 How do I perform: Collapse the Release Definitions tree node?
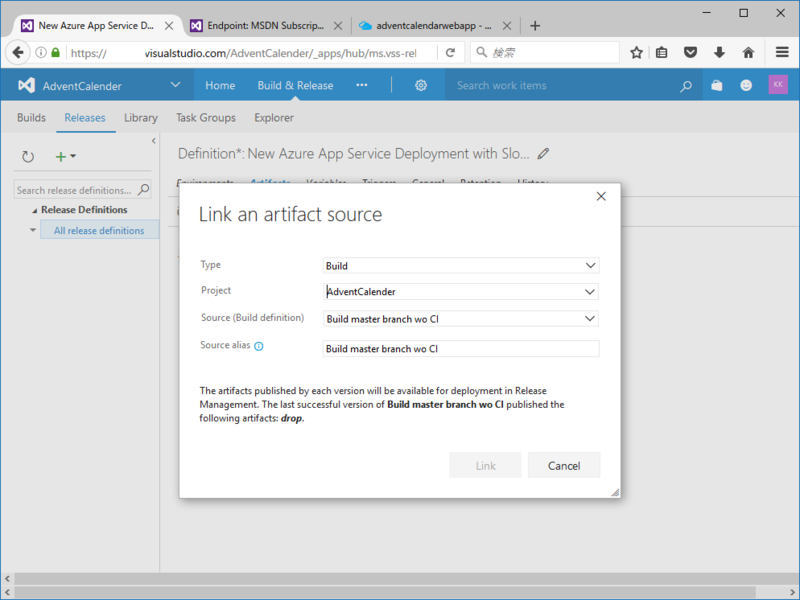[x=35, y=210]
